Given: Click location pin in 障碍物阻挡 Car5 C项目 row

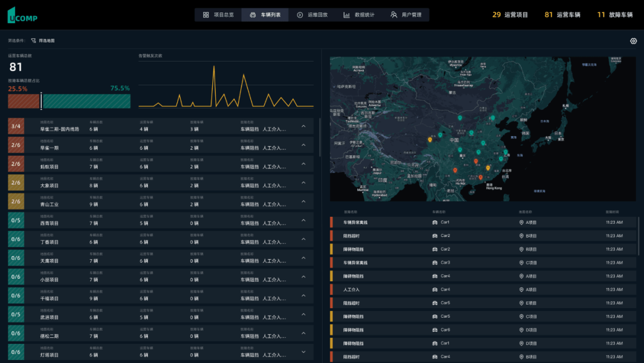Looking at the screenshot, I should [x=521, y=316].
